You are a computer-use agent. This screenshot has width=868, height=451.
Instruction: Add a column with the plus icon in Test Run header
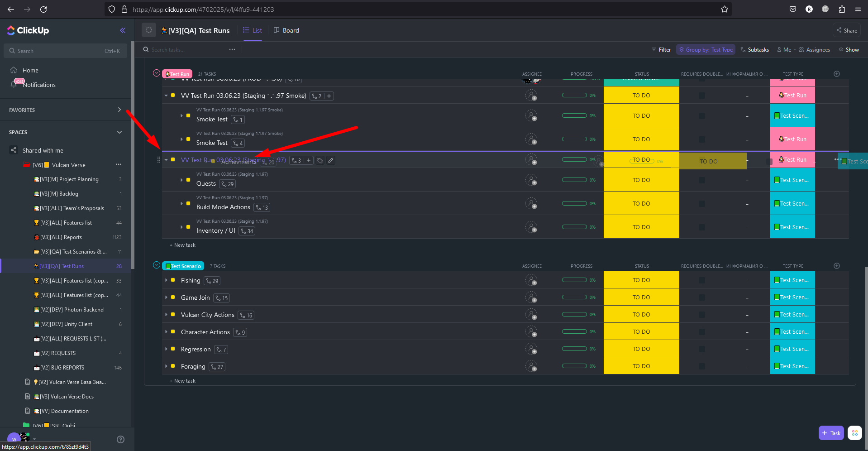[837, 74]
